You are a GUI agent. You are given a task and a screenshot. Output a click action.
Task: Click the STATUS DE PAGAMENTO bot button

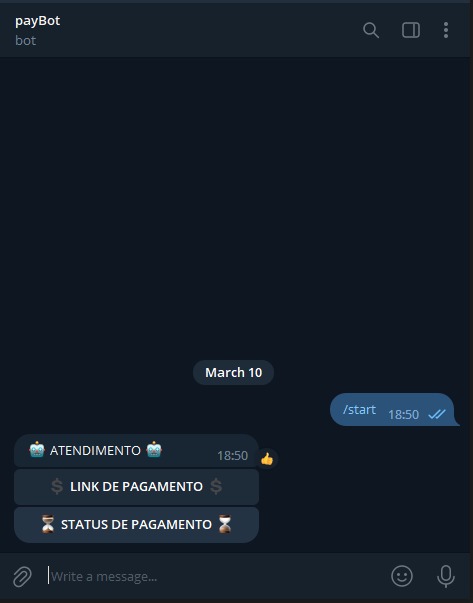pyautogui.click(x=137, y=525)
